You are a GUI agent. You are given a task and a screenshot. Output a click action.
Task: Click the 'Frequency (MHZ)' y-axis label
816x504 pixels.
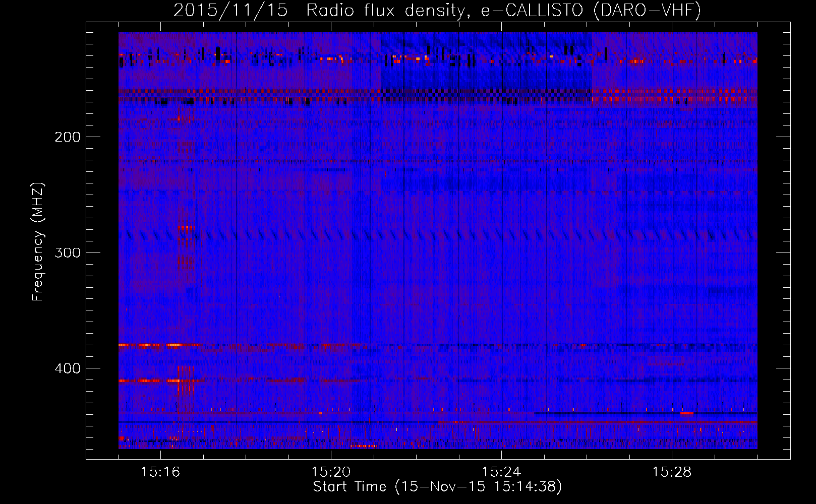point(38,241)
